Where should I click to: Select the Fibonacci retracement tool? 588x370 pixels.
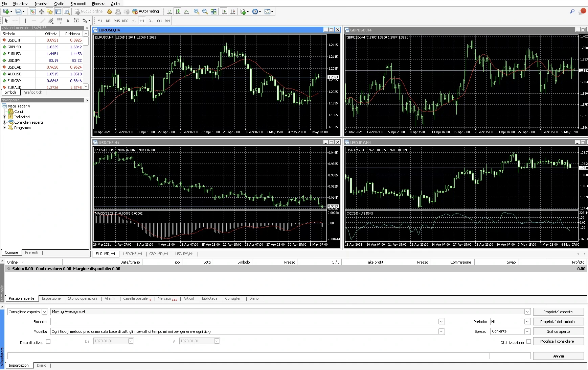pyautogui.click(x=60, y=21)
